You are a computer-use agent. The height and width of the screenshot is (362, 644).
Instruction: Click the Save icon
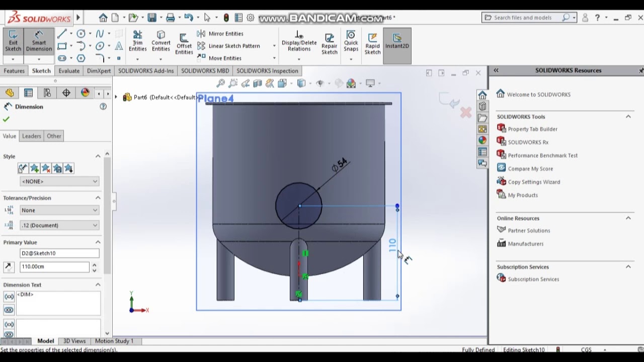pos(151,18)
